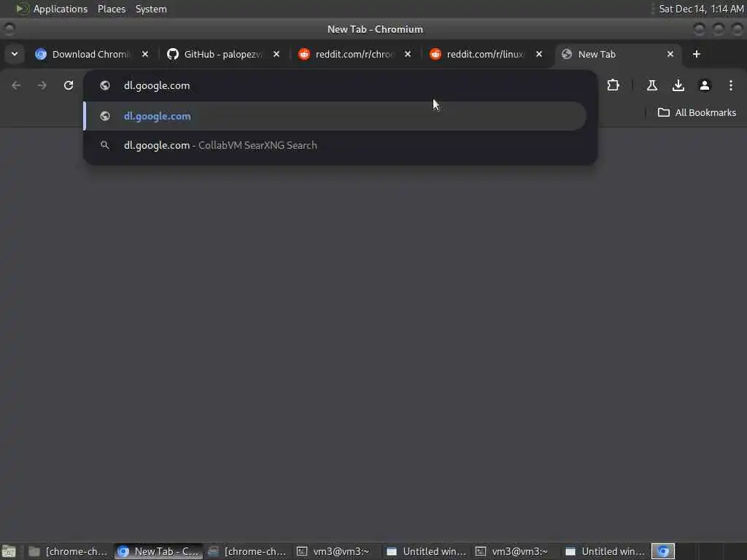Click the show desktop icon in taskbar
This screenshot has width=747, height=560.
[x=9, y=552]
